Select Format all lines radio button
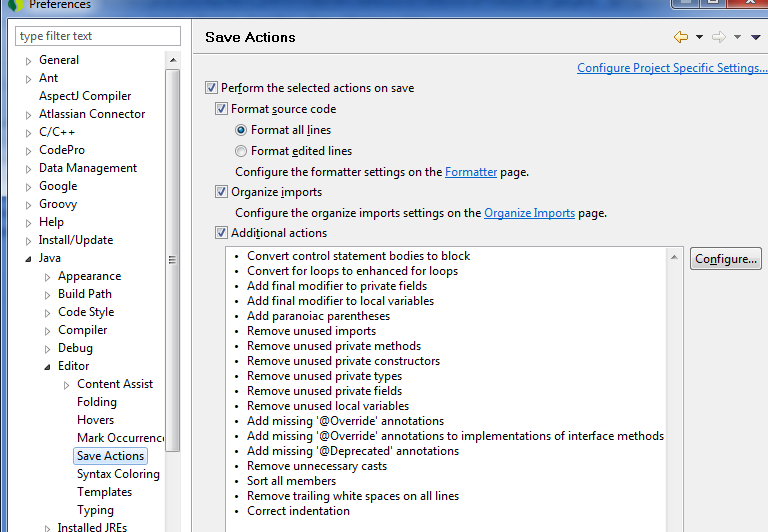 pos(240,130)
